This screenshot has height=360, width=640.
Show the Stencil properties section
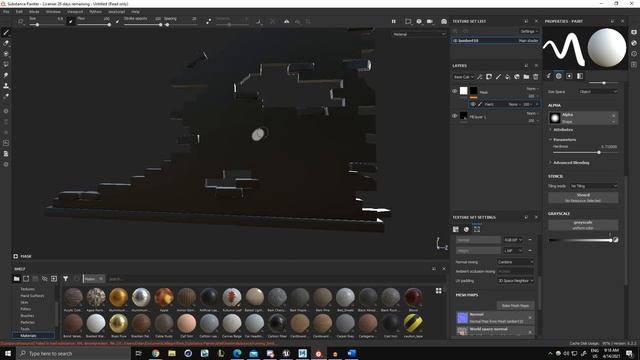(569, 76)
